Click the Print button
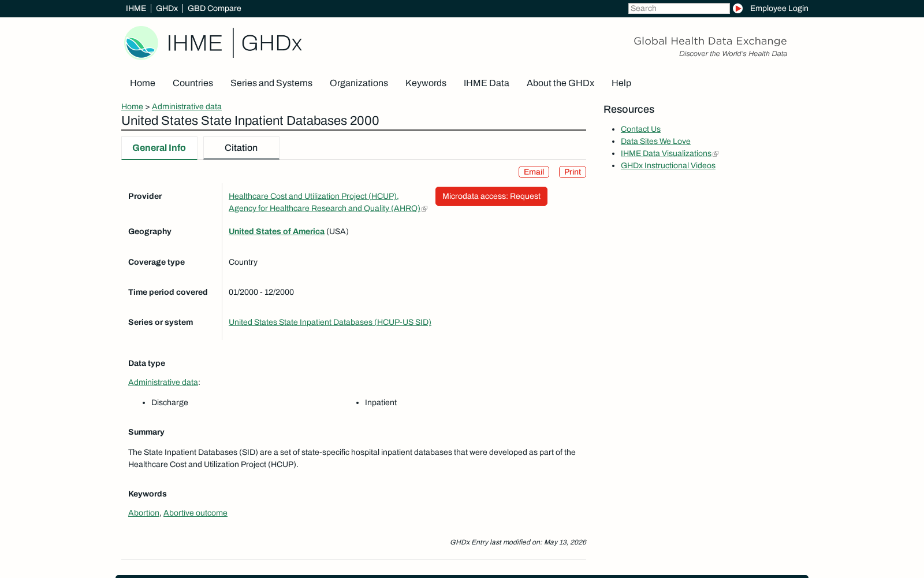The height and width of the screenshot is (578, 924). pos(572,172)
